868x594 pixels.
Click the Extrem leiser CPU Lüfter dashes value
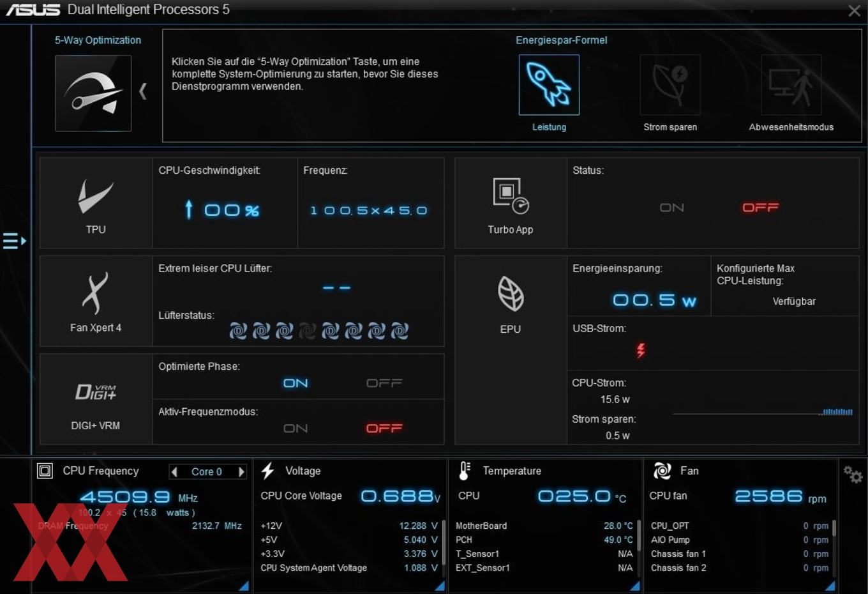[x=336, y=287]
